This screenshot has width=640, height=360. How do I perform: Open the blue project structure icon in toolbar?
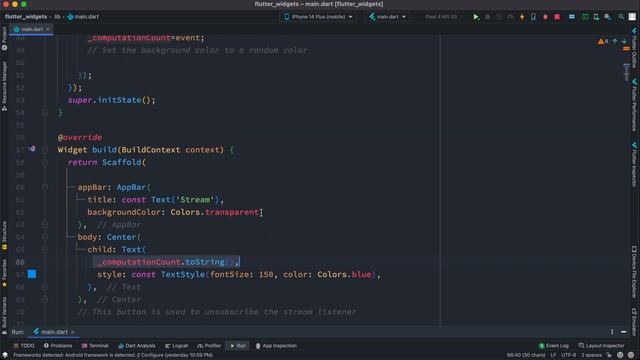(x=572, y=17)
